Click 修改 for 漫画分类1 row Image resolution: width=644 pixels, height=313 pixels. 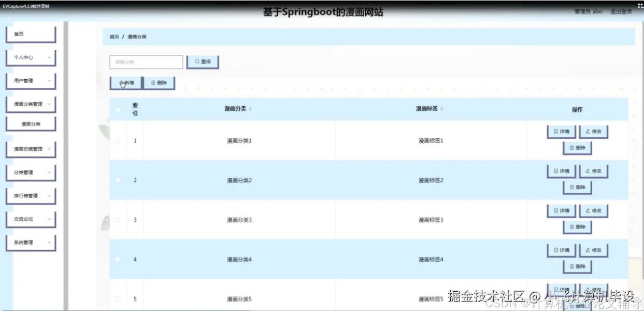tap(594, 132)
